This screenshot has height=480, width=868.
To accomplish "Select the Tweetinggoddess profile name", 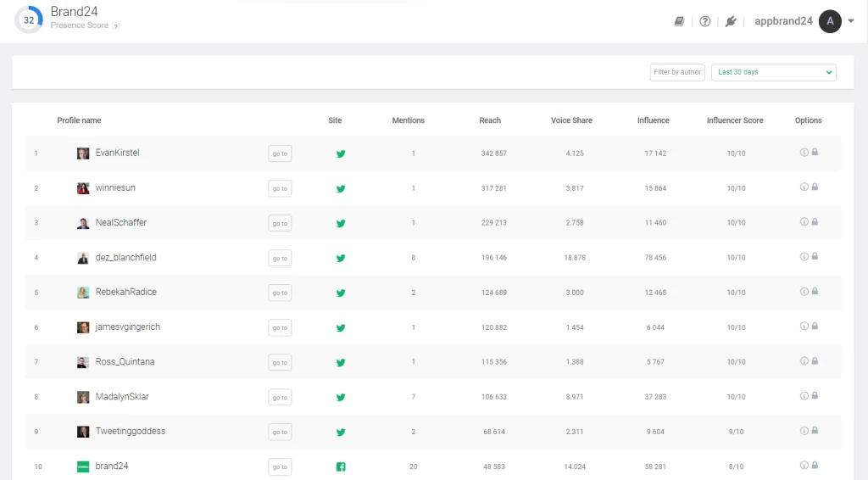I will click(130, 432).
